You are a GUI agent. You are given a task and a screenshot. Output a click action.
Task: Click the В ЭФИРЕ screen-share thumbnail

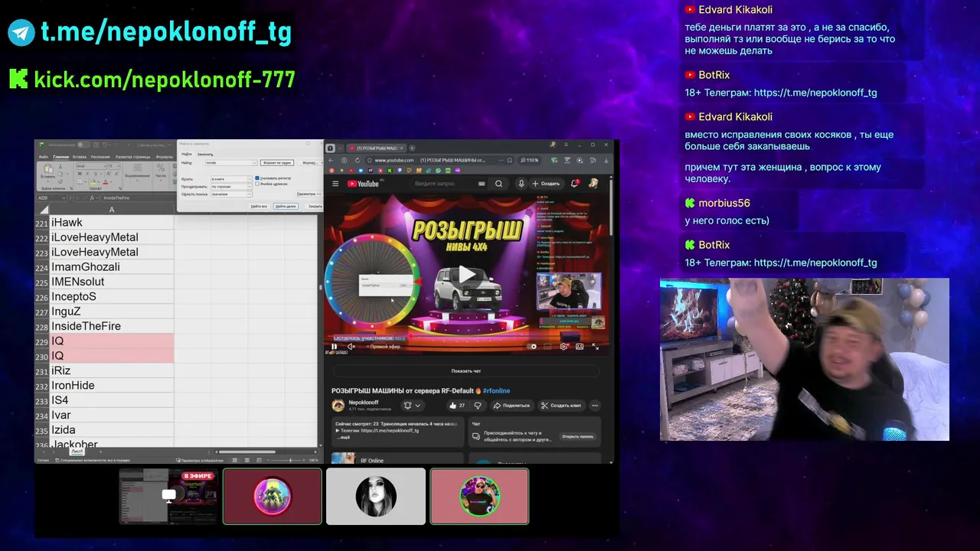(169, 497)
